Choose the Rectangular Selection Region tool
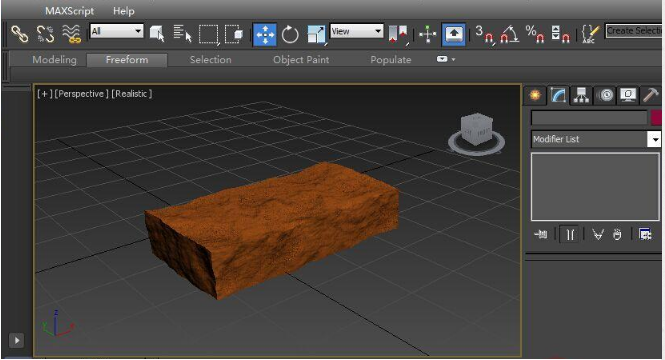Screen dimensions: 665x360 209,34
